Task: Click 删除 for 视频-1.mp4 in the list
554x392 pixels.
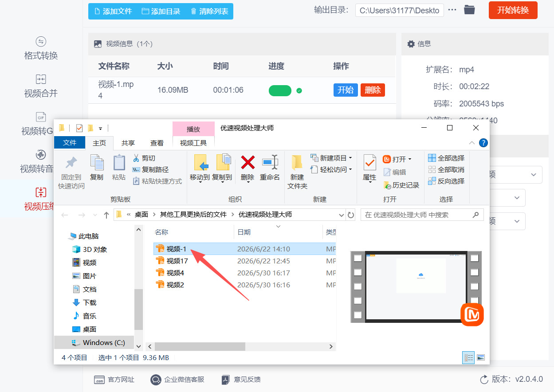Action: coord(373,90)
